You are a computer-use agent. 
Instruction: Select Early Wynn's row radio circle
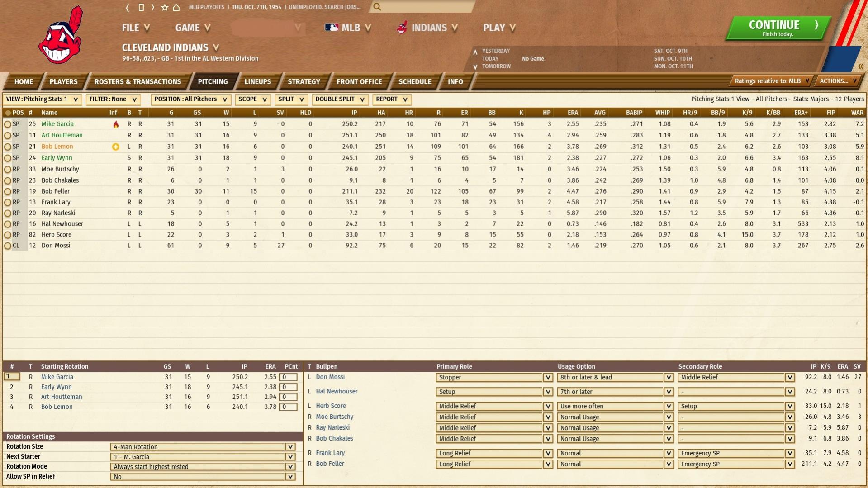pos(8,158)
